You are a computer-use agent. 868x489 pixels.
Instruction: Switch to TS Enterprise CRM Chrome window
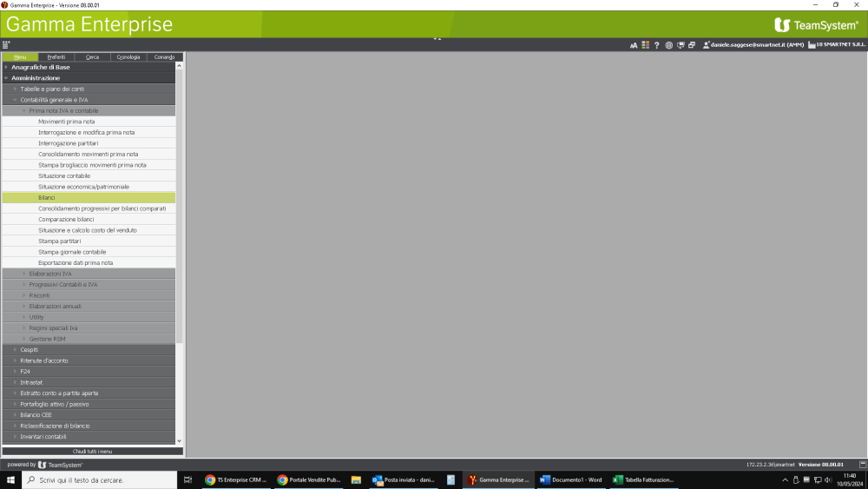(x=236, y=479)
